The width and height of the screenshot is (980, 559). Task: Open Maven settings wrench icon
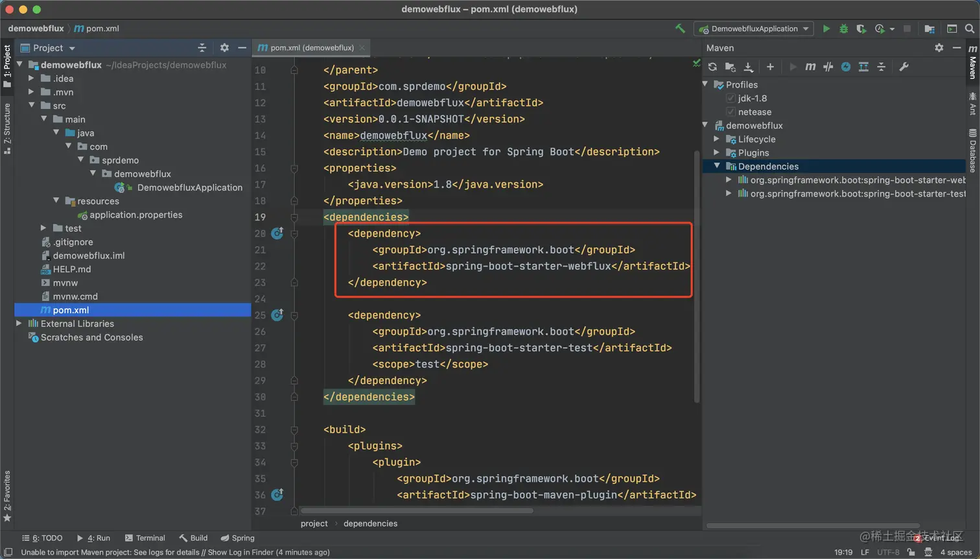(x=904, y=67)
